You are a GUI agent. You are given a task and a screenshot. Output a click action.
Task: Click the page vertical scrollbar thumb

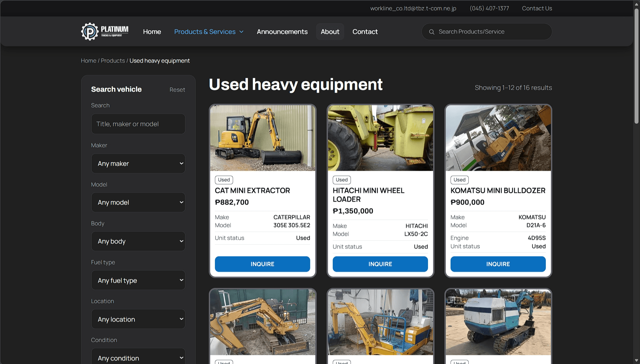(636, 65)
